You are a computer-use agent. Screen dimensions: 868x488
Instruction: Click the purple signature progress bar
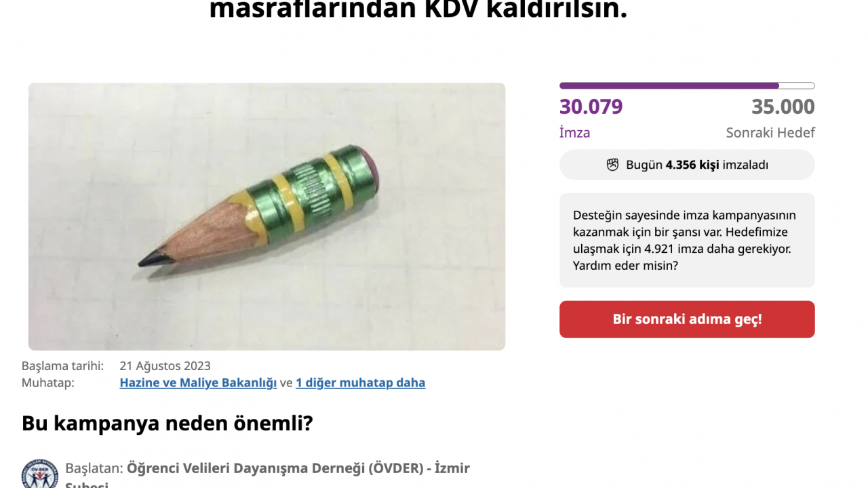pos(687,86)
